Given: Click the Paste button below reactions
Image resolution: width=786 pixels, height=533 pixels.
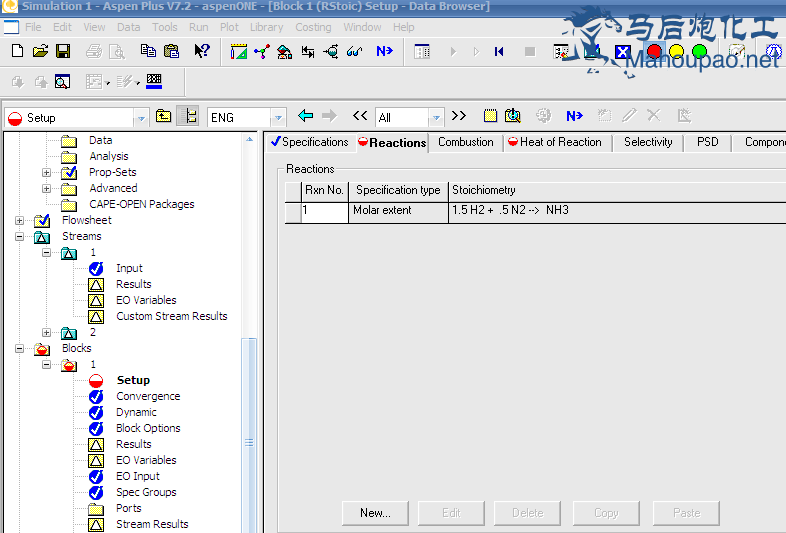Looking at the screenshot, I should 686,513.
